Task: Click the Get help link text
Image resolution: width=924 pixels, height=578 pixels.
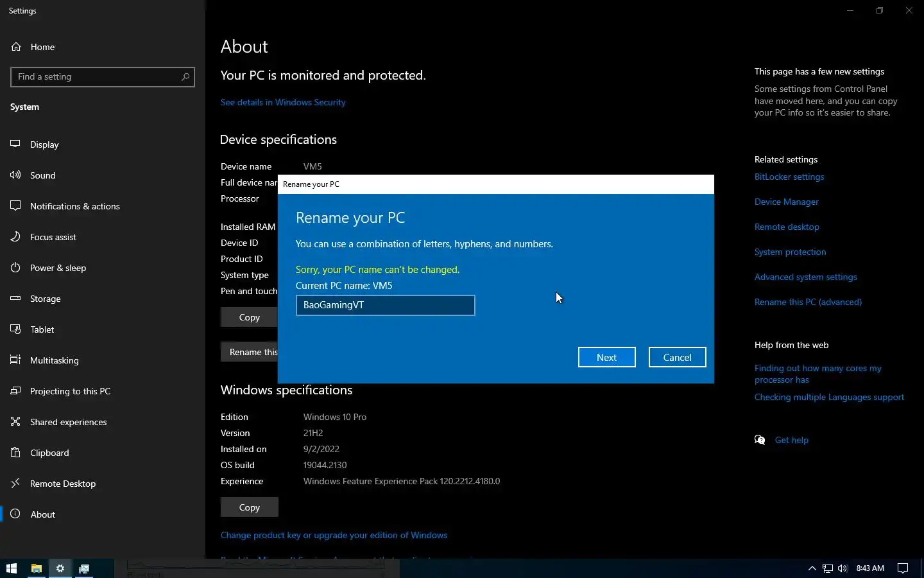Action: coord(791,440)
